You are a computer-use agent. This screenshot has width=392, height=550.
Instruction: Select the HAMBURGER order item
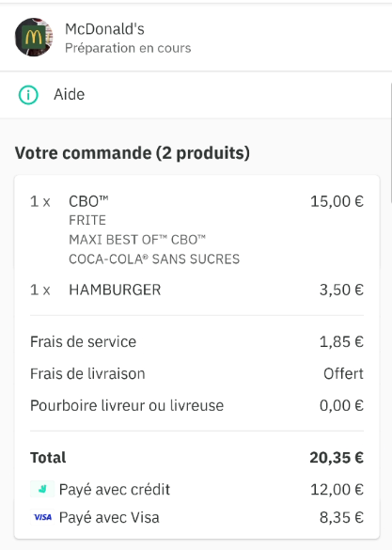point(196,290)
